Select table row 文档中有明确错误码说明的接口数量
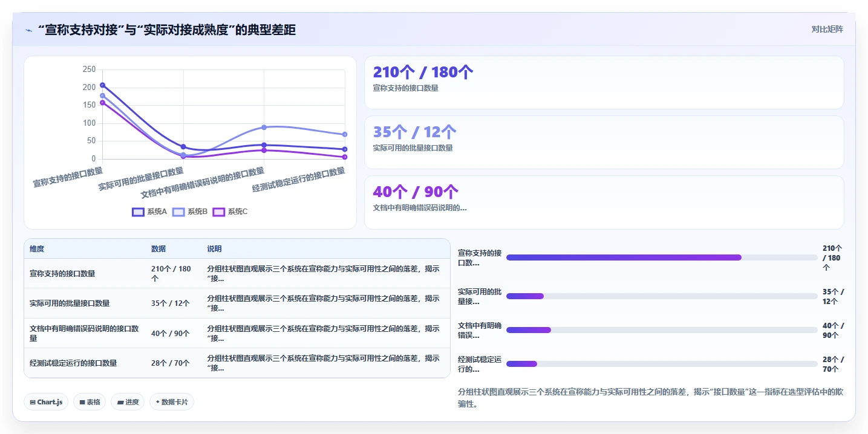This screenshot has width=868, height=434. 237,333
